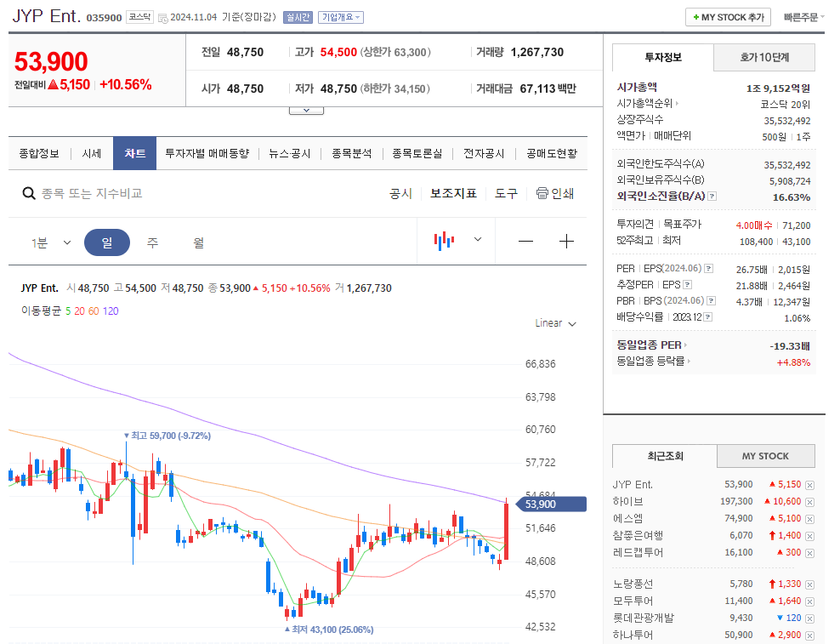Toggle the 60-day moving average line
840x644 pixels.
(94, 311)
